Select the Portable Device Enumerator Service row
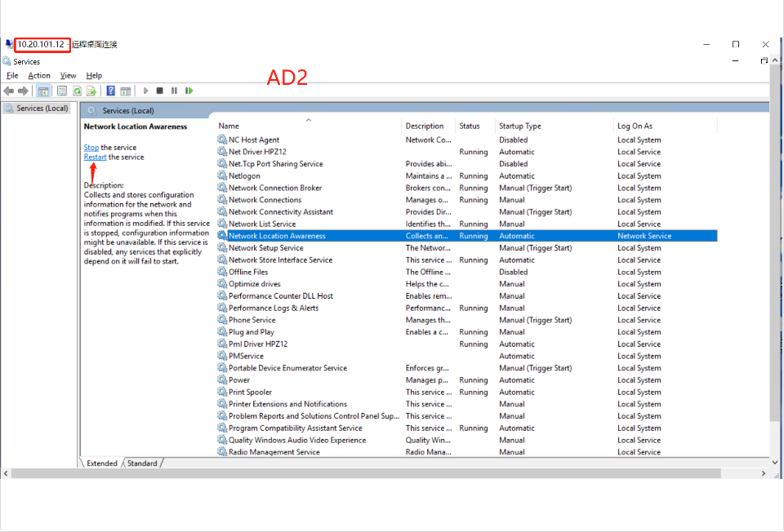Image resolution: width=784 pixels, height=532 pixels. [467, 368]
